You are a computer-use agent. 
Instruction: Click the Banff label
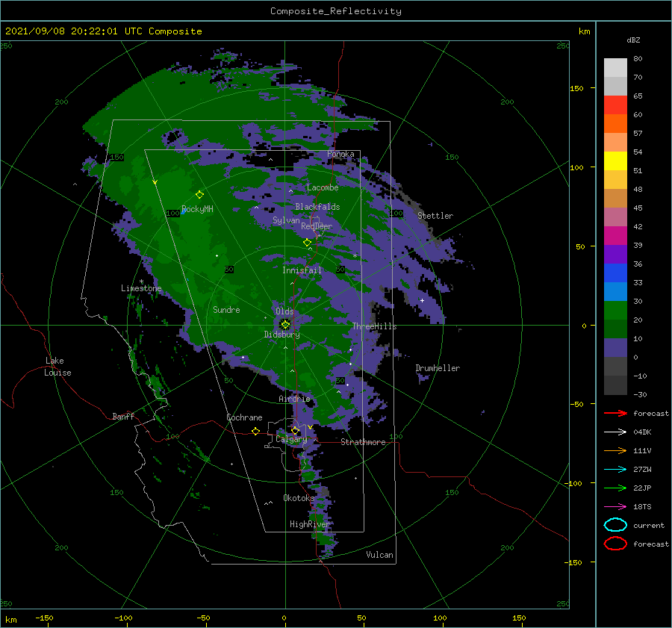click(x=123, y=417)
